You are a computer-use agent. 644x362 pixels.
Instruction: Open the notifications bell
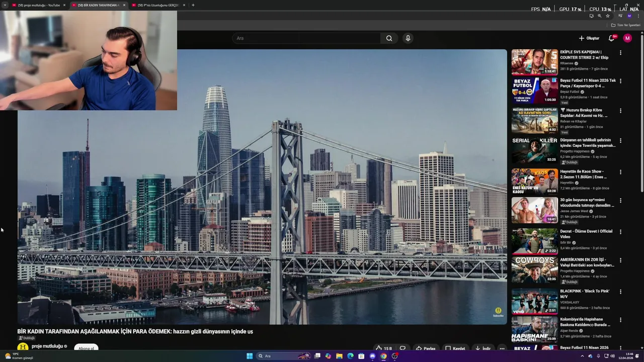pyautogui.click(x=612, y=38)
